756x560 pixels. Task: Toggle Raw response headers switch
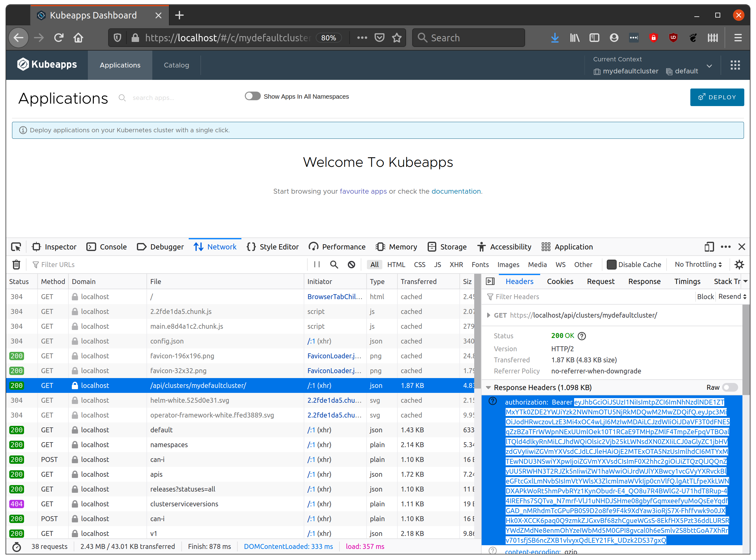(729, 387)
